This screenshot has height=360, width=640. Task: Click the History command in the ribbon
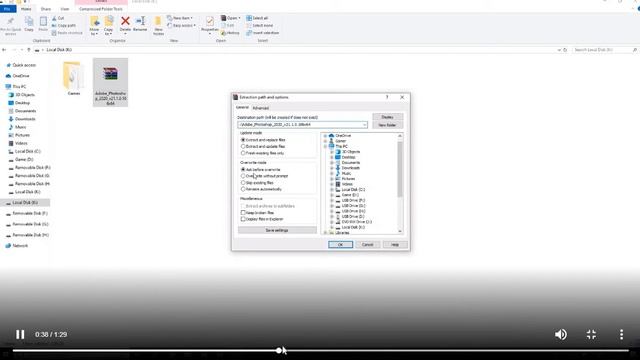pyautogui.click(x=230, y=33)
